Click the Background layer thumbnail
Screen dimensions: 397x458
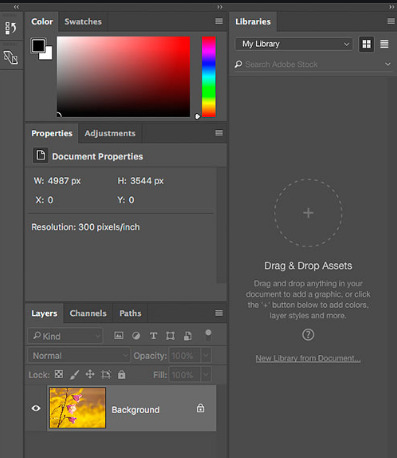[x=77, y=408]
